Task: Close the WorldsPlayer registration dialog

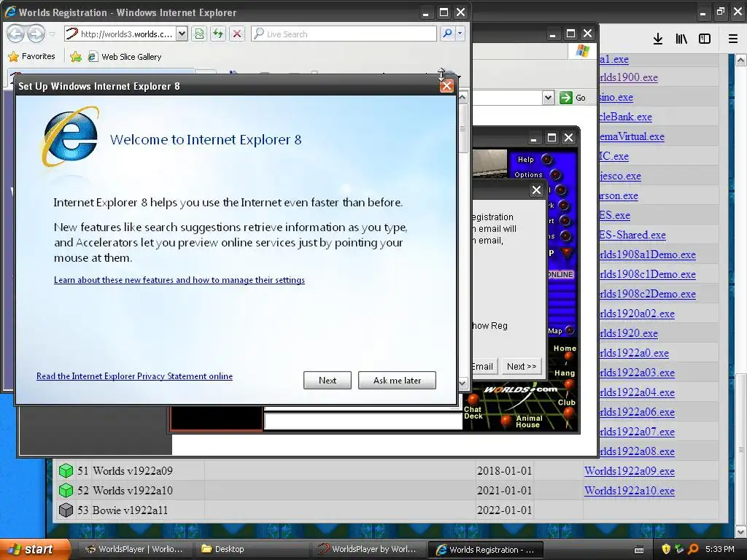Action: pyautogui.click(x=536, y=190)
